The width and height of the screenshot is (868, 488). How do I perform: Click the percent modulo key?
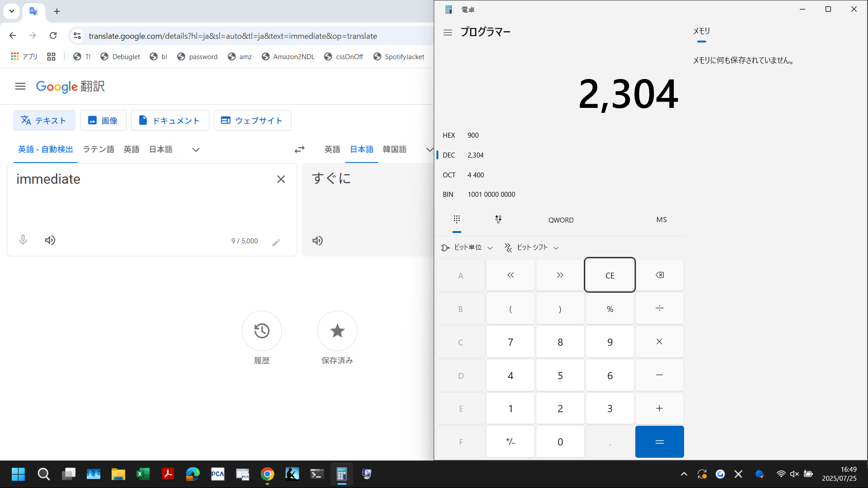pos(610,309)
